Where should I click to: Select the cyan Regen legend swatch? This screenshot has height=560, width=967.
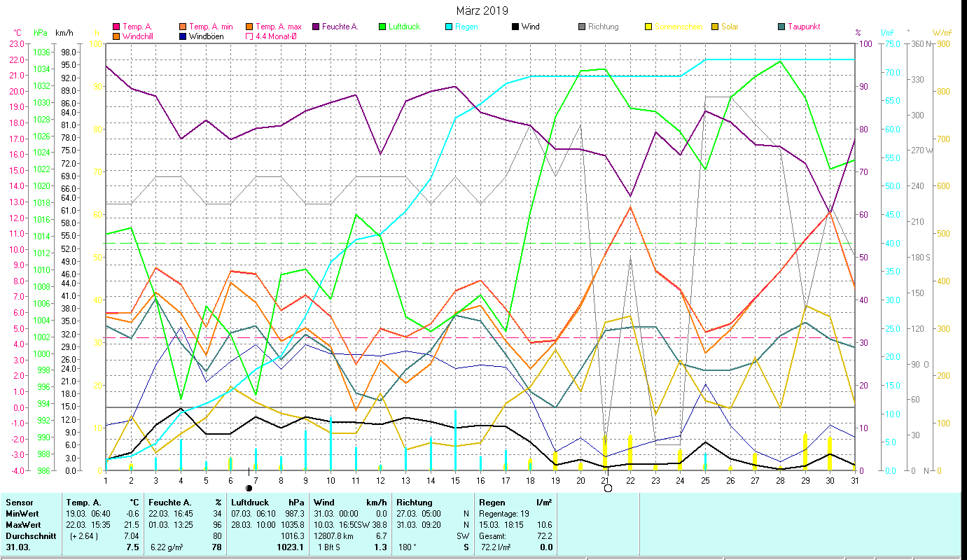450,27
